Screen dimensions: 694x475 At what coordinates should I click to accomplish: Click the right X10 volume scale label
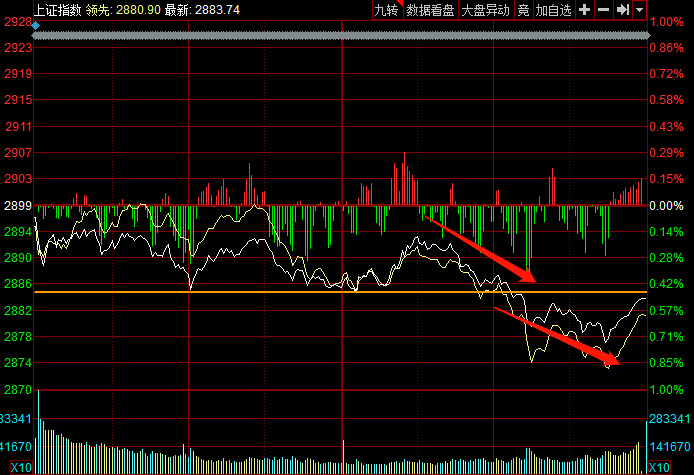659,467
